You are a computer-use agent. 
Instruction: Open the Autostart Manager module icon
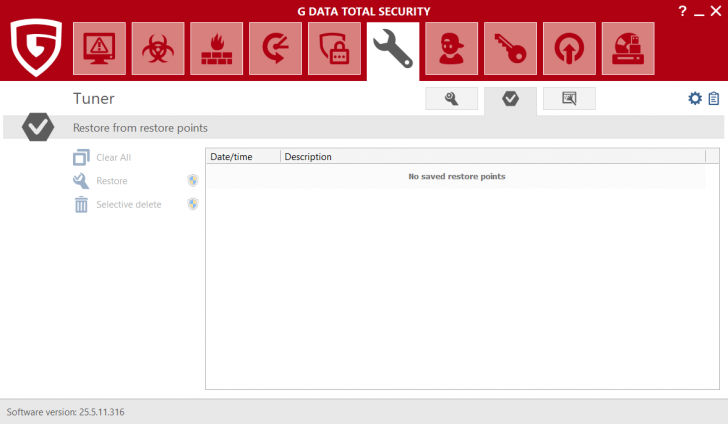pyautogui.click(x=569, y=48)
